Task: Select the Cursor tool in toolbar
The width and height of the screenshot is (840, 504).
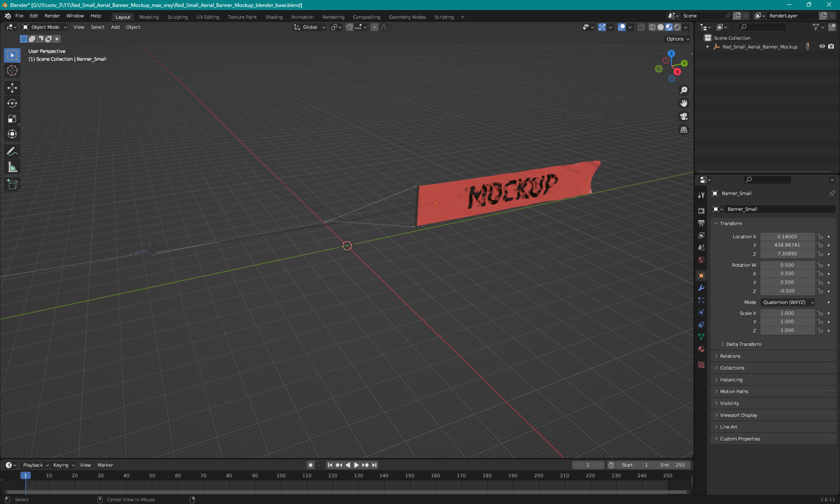Action: click(12, 70)
